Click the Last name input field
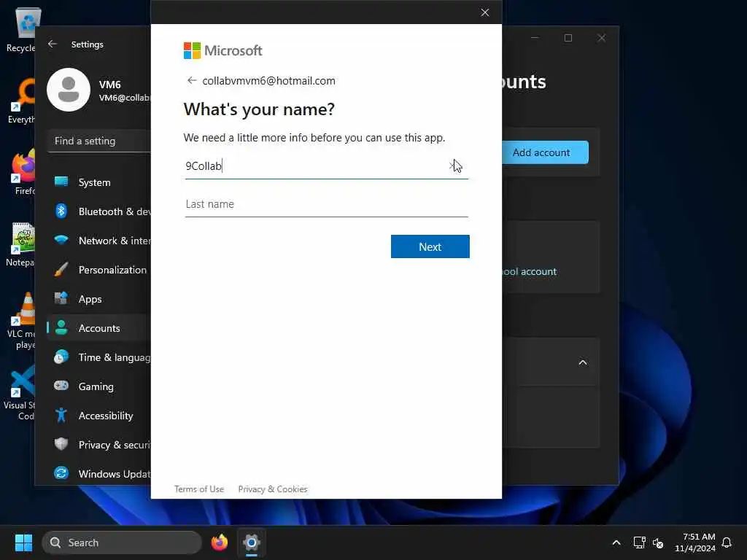 [x=326, y=204]
